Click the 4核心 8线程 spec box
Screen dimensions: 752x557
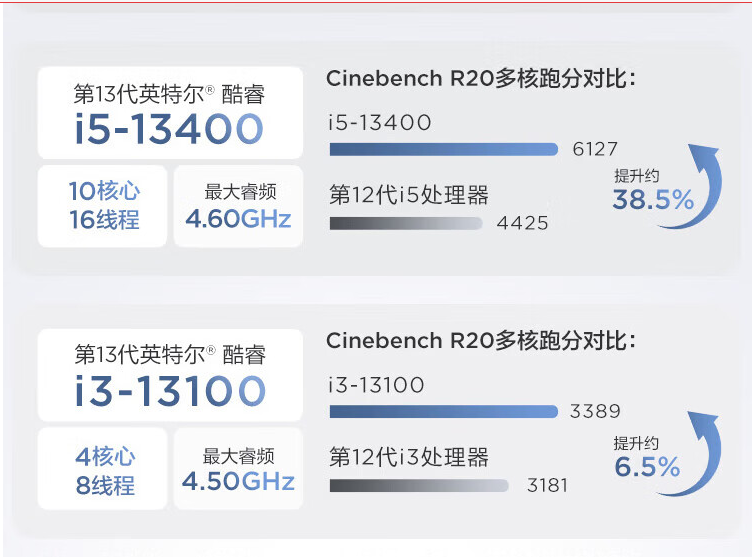(103, 471)
